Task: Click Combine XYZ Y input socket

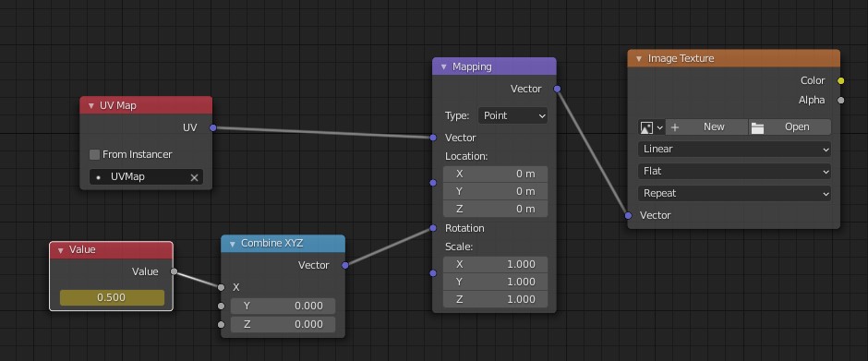Action: point(222,306)
